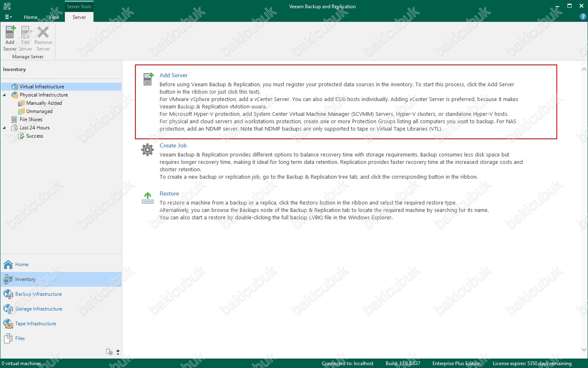Click the license expiration status text
588x368 pixels.
click(x=532, y=363)
